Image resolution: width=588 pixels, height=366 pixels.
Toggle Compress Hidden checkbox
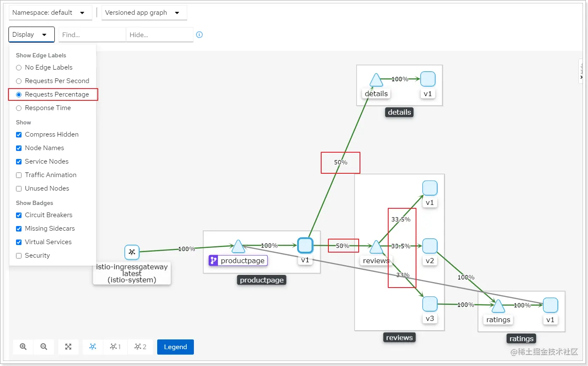click(x=19, y=135)
